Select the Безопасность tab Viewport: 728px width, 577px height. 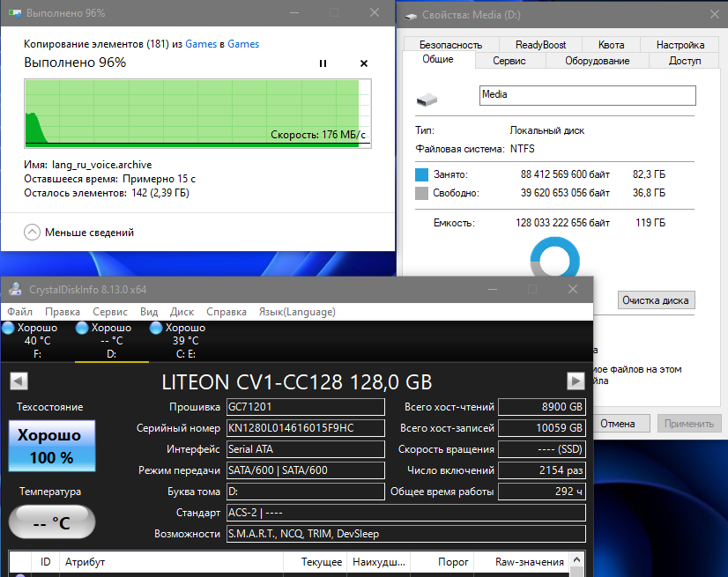tap(450, 45)
